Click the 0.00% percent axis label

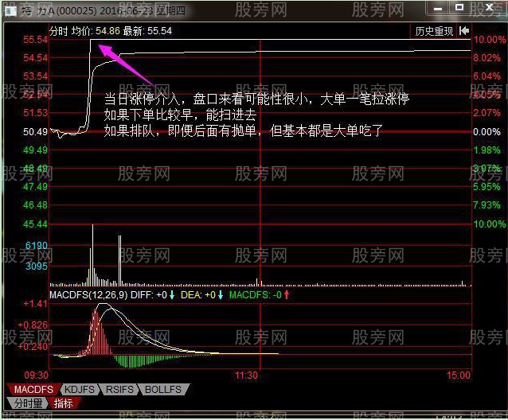[x=487, y=132]
